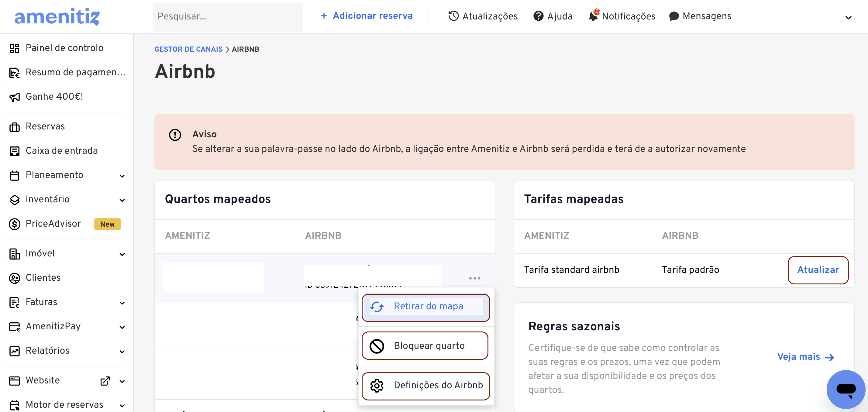Expand the Relatórios submenu chevron

point(122,351)
